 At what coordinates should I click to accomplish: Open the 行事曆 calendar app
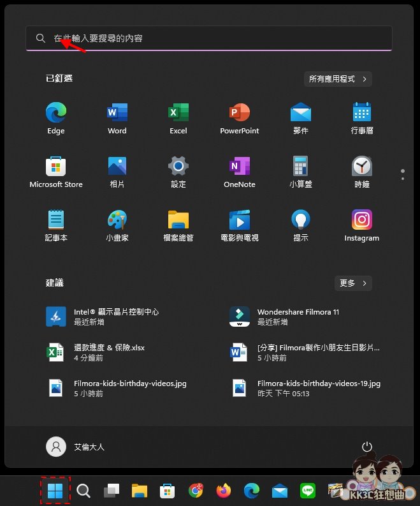362,118
